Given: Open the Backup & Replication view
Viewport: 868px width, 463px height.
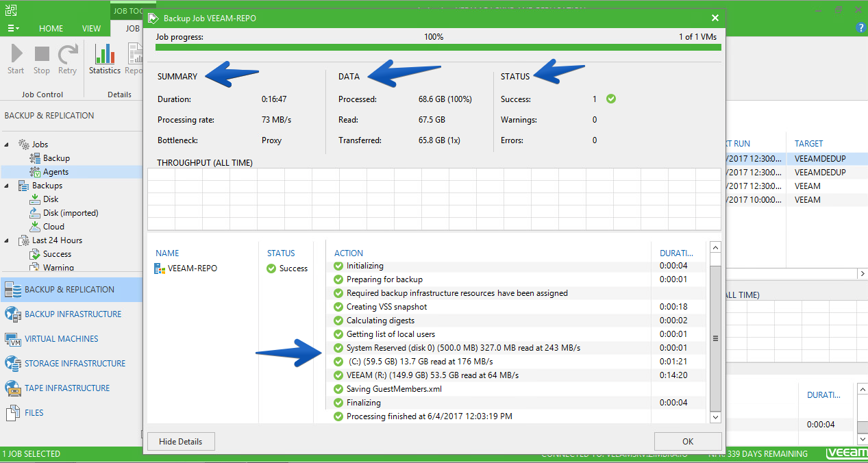Looking at the screenshot, I should (x=71, y=290).
